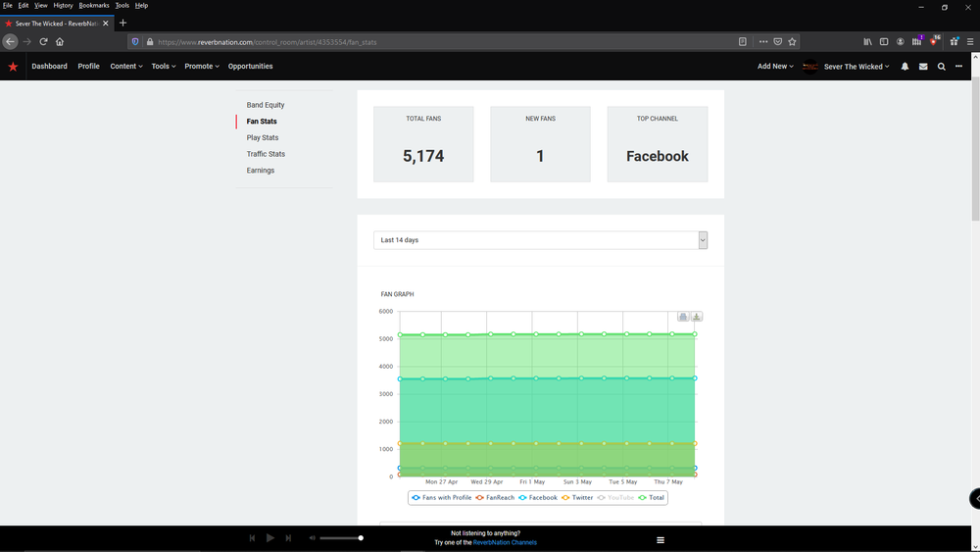Toggle Twitter series in legend

[577, 498]
